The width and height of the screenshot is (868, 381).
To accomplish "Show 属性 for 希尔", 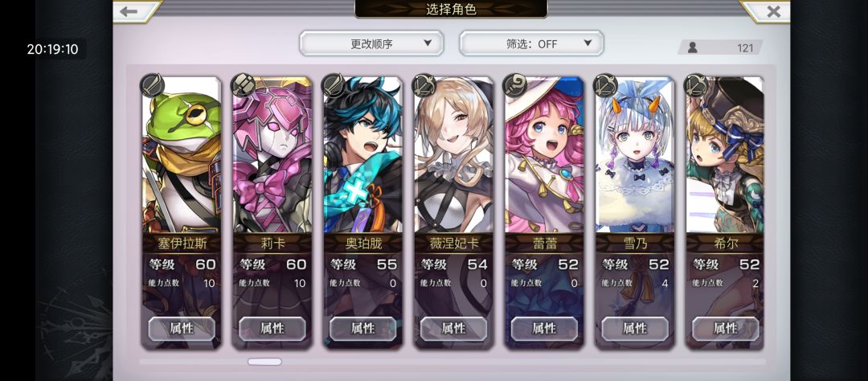I will (x=726, y=329).
